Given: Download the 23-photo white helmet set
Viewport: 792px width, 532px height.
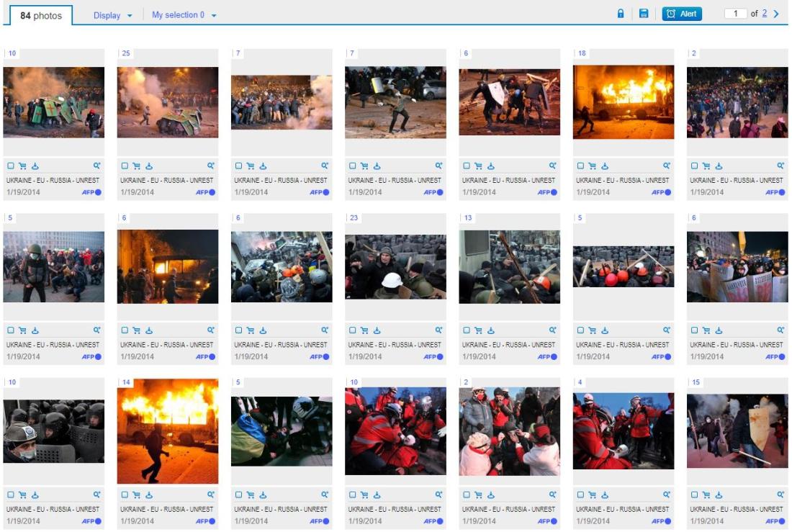Looking at the screenshot, I should [x=377, y=330].
